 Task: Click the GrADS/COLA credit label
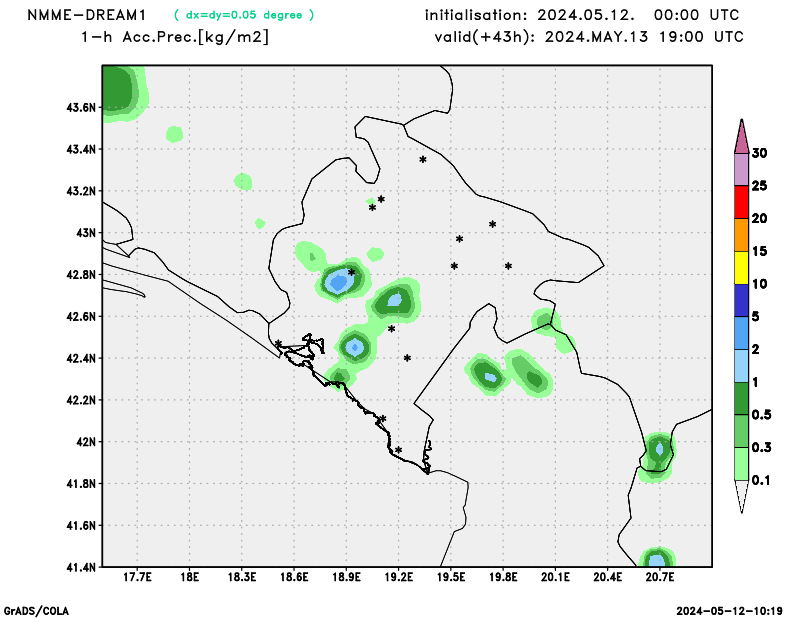(x=36, y=611)
